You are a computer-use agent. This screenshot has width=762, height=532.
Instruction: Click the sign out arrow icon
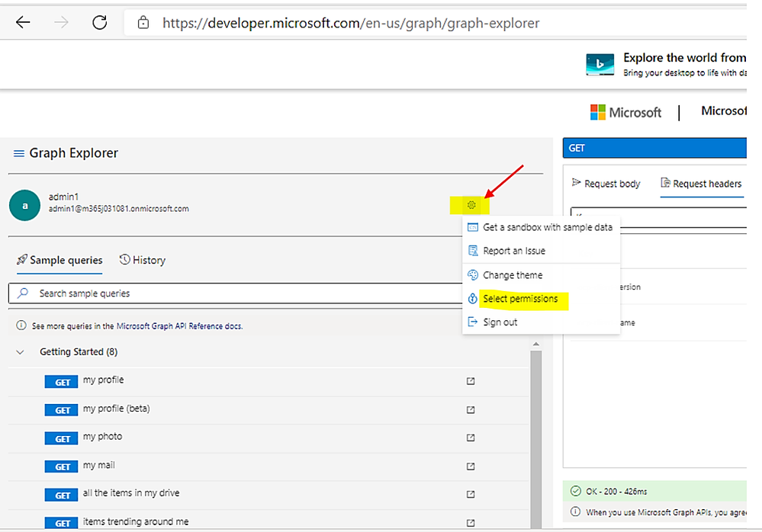tap(472, 322)
